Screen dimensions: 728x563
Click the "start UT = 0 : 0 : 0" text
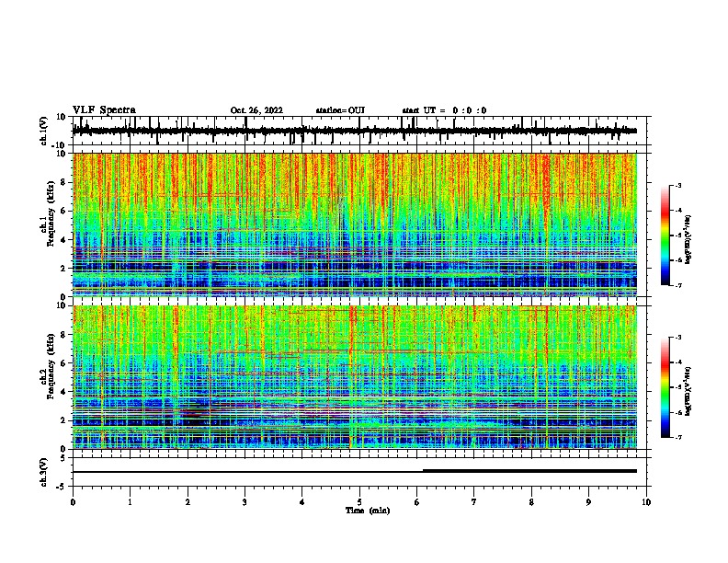pos(444,110)
